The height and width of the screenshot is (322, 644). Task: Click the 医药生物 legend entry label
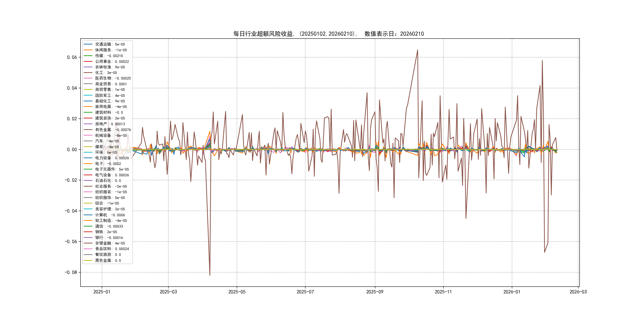(x=113, y=79)
